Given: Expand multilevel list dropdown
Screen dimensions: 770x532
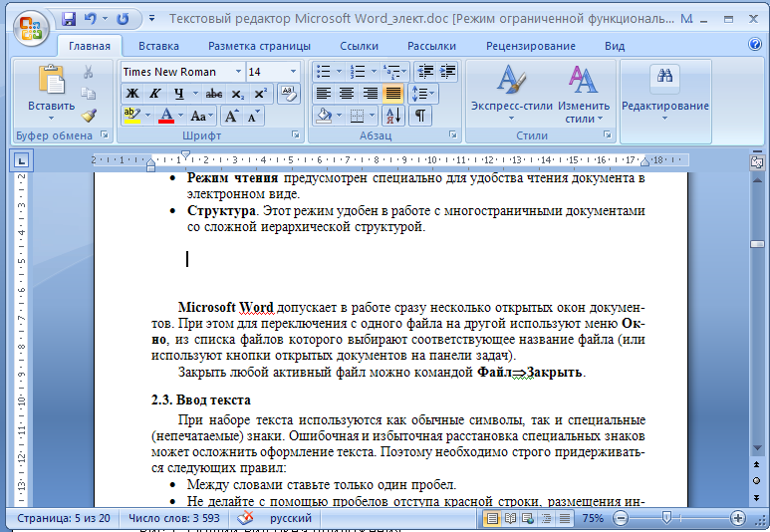Looking at the screenshot, I should click(404, 72).
